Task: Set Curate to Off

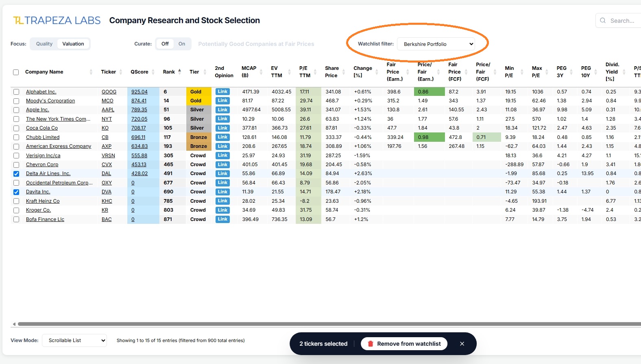Action: point(165,44)
